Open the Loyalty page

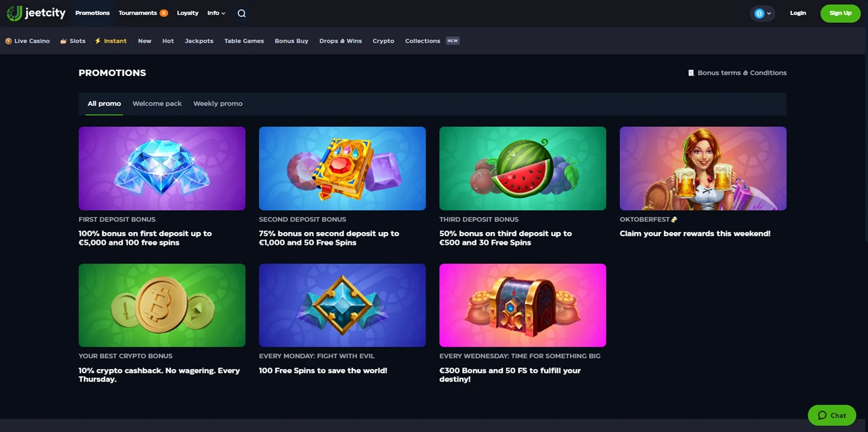pos(188,13)
